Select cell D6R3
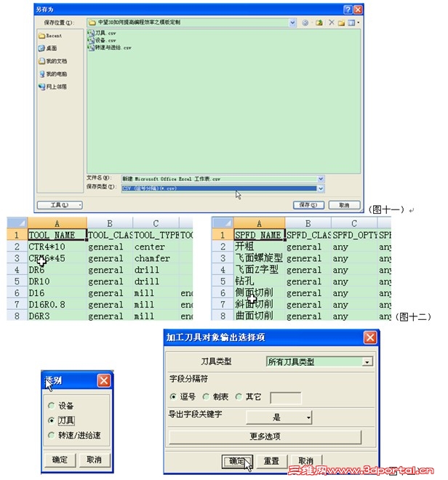This screenshot has width=448, height=480. (57, 316)
